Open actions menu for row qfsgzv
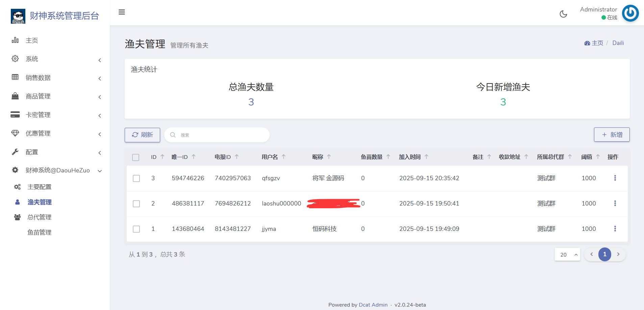 (615, 178)
